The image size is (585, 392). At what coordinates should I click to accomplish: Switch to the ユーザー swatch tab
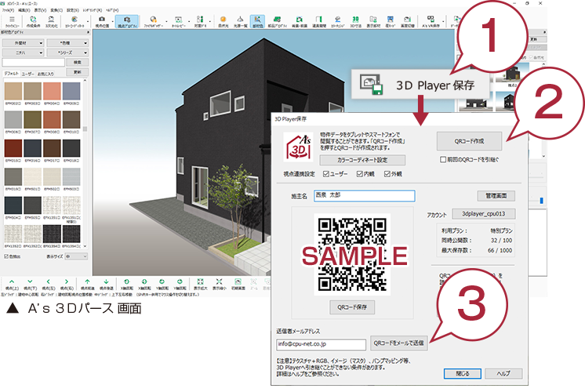click(27, 74)
